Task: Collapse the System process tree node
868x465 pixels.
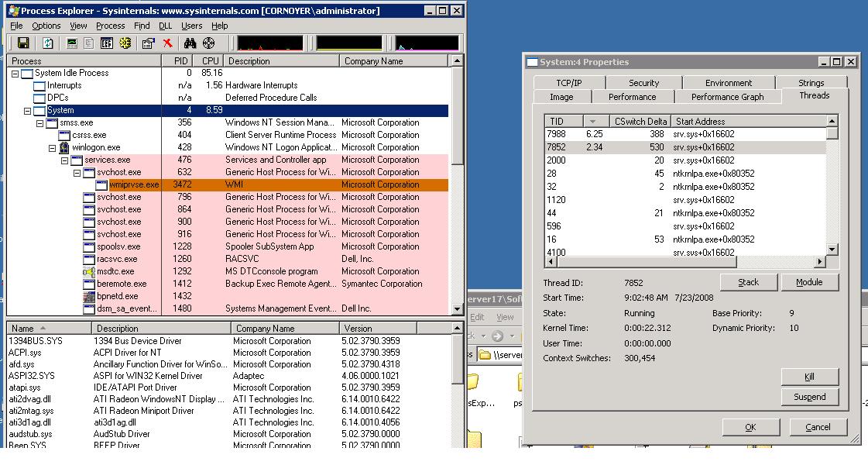Action: 27,110
